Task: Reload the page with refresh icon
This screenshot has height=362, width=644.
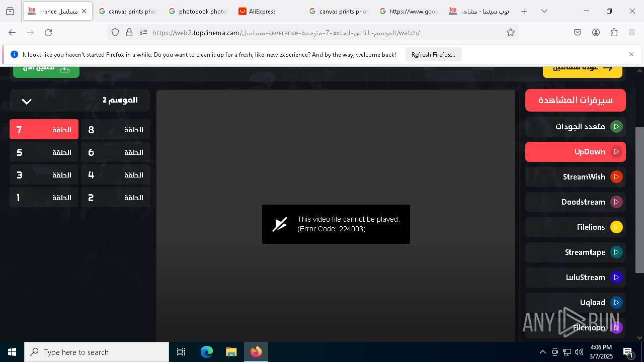Action: pos(48,32)
